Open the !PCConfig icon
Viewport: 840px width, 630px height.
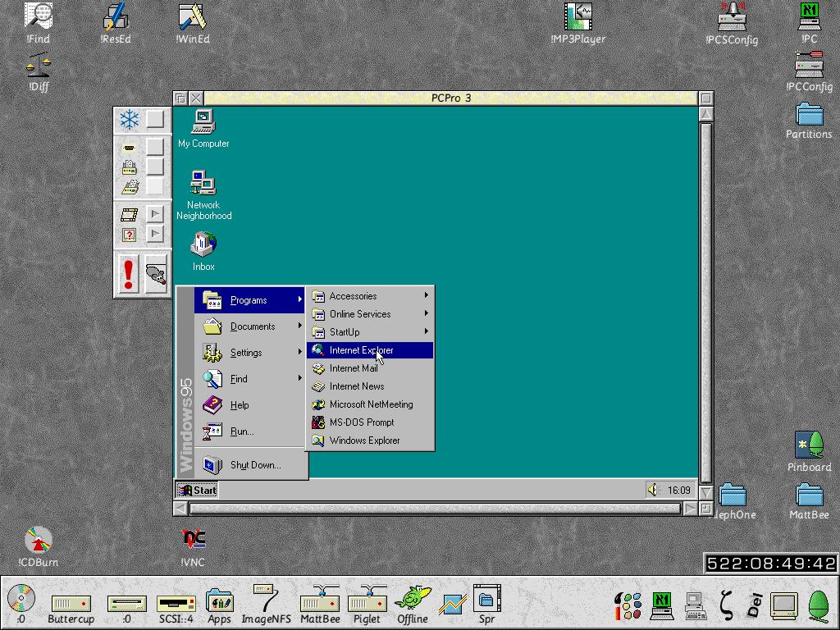click(810, 72)
